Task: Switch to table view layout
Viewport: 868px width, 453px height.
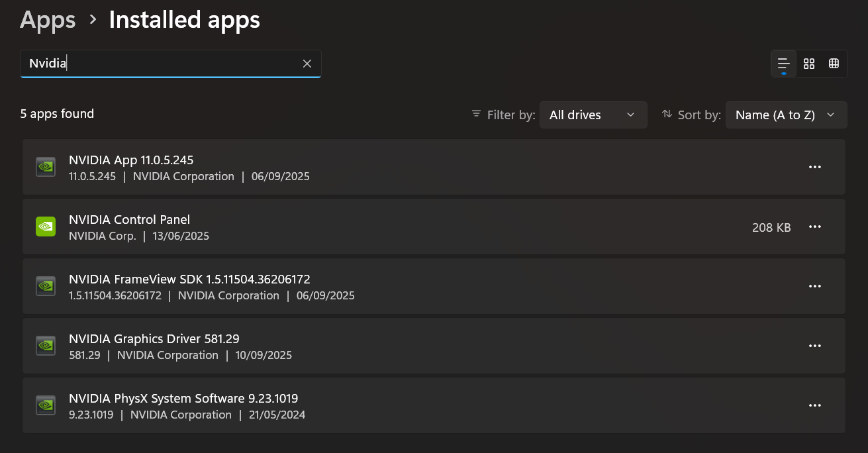Action: pyautogui.click(x=834, y=64)
